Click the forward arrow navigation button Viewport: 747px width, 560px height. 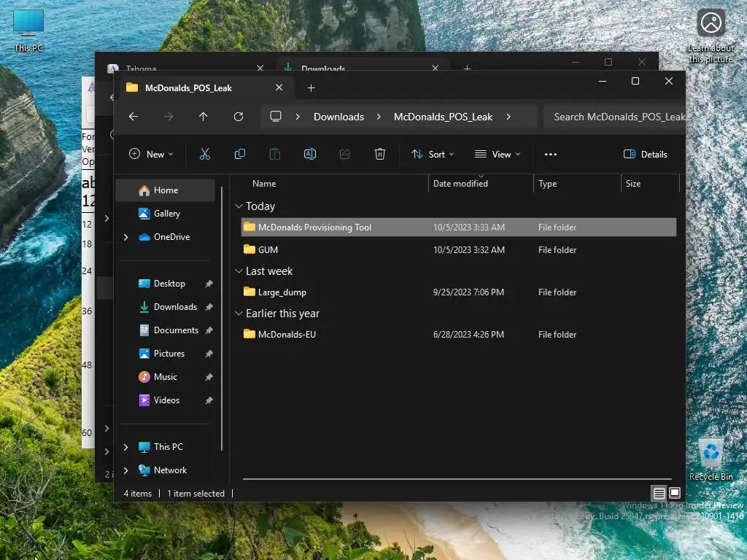(x=169, y=117)
